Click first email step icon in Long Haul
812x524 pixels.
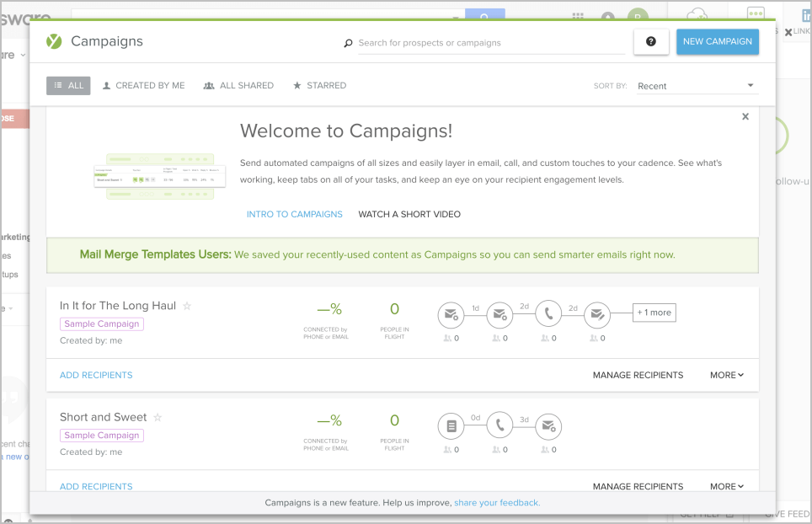pyautogui.click(x=451, y=314)
